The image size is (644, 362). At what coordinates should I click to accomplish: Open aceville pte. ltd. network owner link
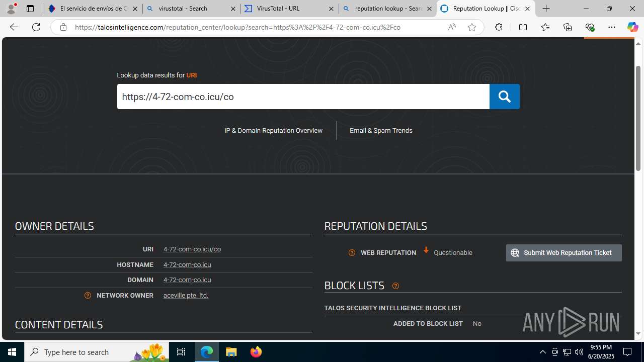coord(186,296)
